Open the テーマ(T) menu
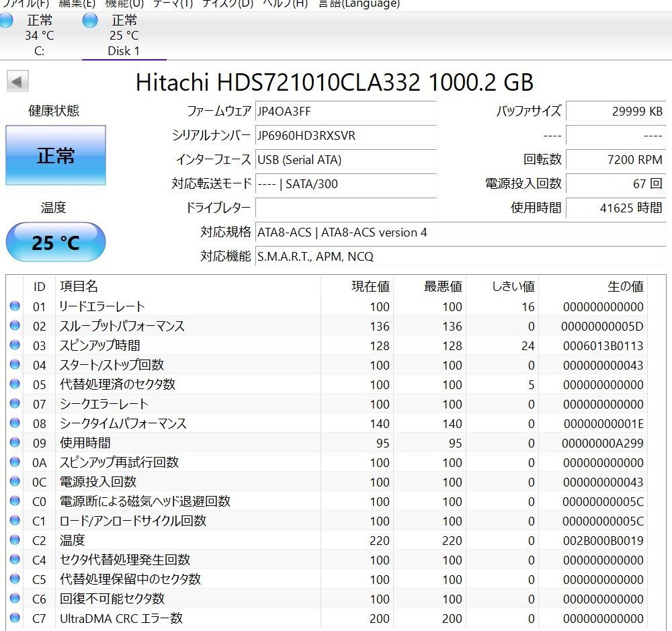 [x=173, y=4]
